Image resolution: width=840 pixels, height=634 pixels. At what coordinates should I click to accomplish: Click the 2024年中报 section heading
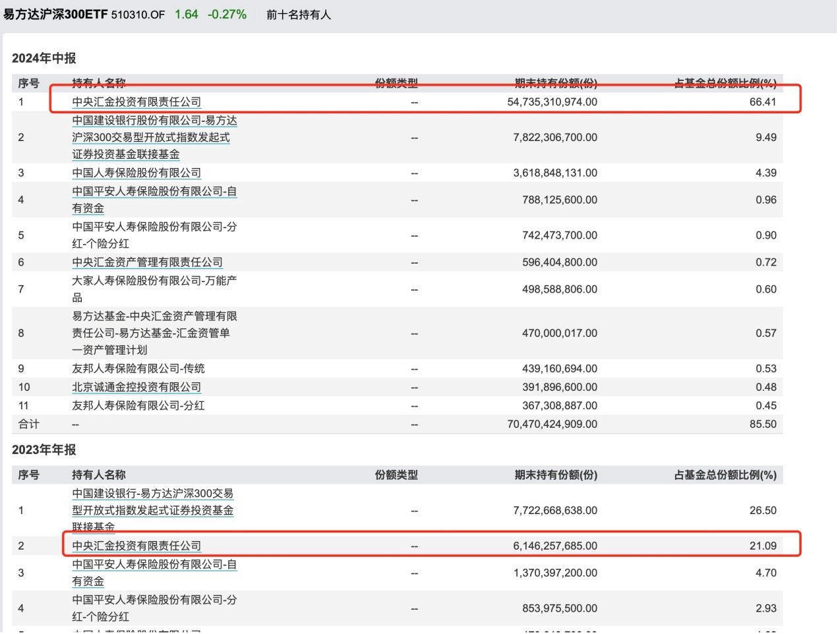(44, 59)
